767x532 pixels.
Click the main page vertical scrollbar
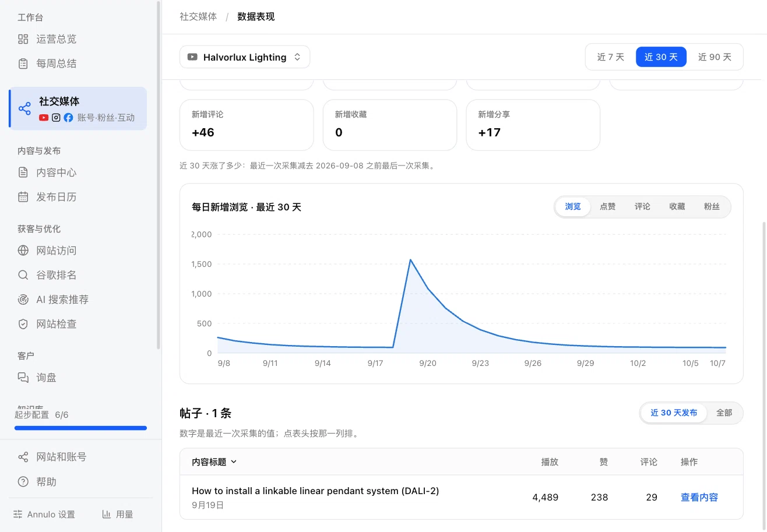764,376
